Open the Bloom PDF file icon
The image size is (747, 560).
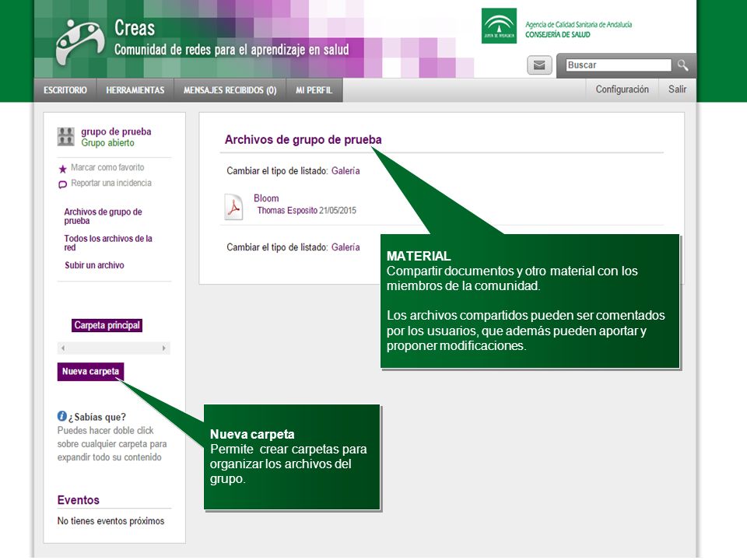point(233,207)
